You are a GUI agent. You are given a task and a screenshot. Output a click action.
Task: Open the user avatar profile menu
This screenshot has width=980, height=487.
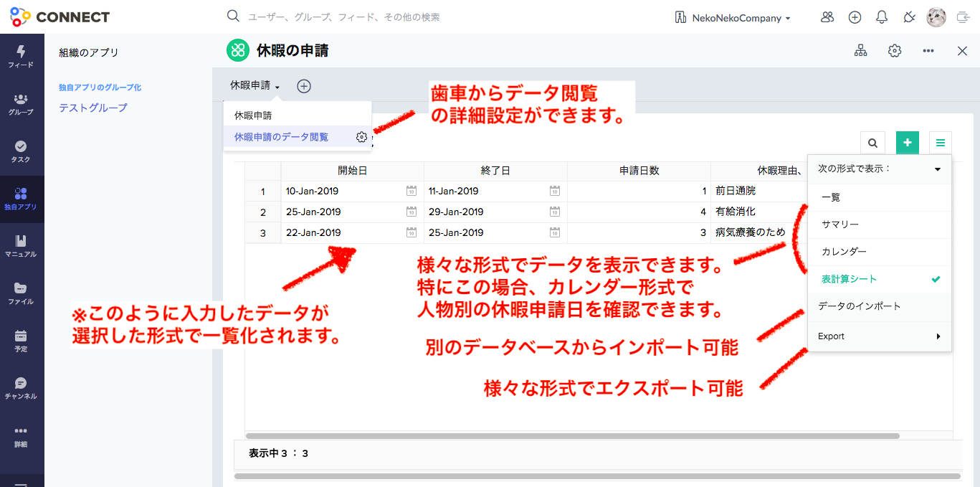936,17
